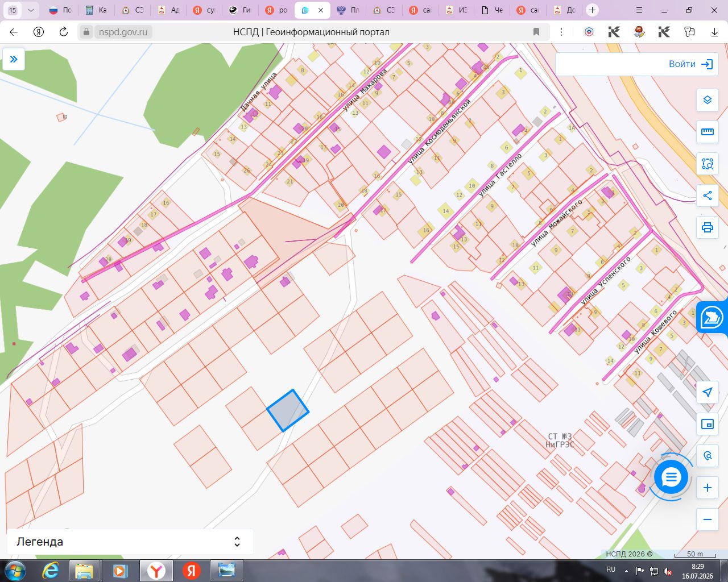Open the browser page options menu

tap(561, 32)
